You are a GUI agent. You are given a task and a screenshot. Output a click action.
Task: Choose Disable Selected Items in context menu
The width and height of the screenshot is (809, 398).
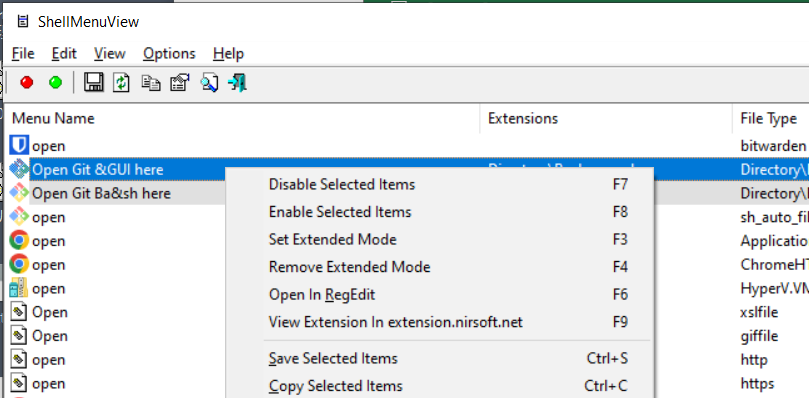[x=440, y=184]
